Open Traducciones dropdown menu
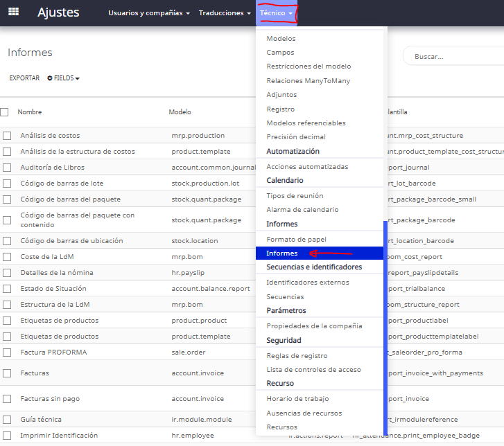The width and height of the screenshot is (504, 446). (225, 13)
